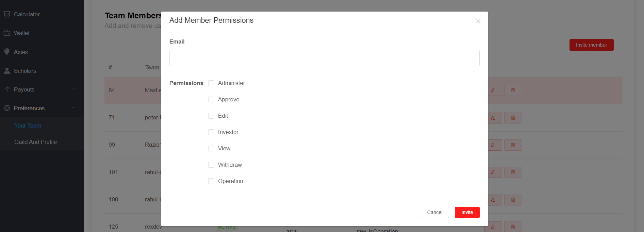Screen dimensions: 644x232
Task: Open Guild And Profile menu item
Action: click(x=35, y=142)
